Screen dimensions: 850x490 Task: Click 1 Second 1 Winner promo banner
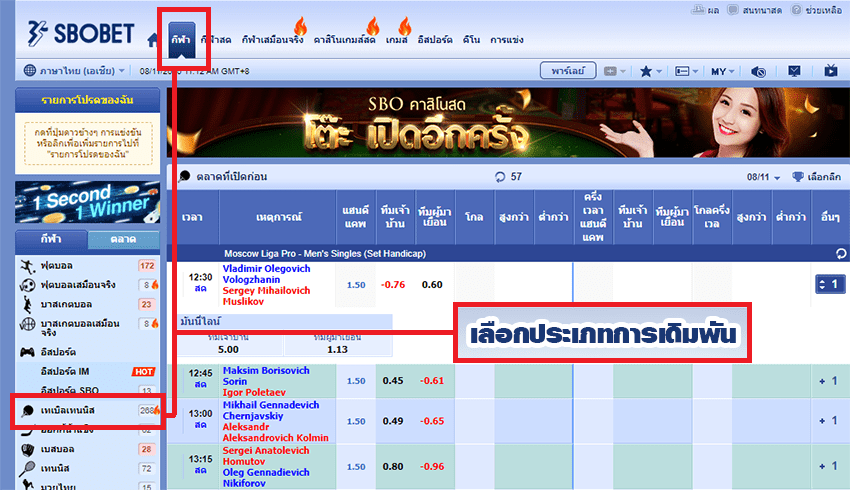pyautogui.click(x=87, y=202)
